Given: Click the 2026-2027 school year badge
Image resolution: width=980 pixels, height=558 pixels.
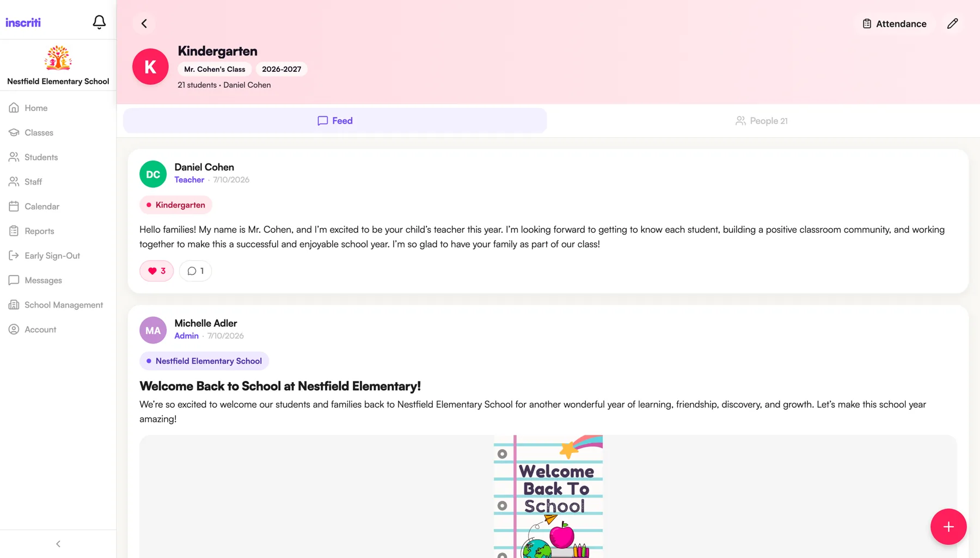Looking at the screenshot, I should coord(281,69).
